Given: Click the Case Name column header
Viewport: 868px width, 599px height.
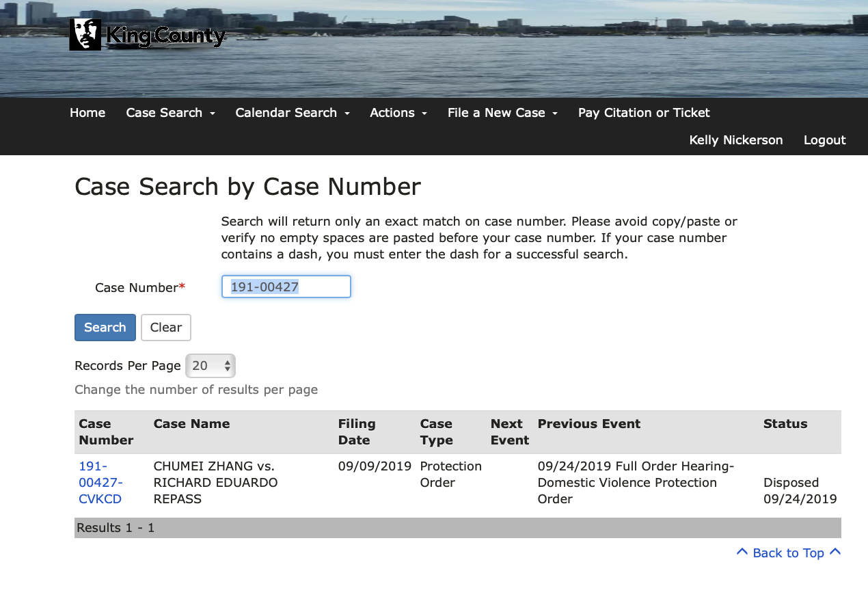Looking at the screenshot, I should (191, 424).
